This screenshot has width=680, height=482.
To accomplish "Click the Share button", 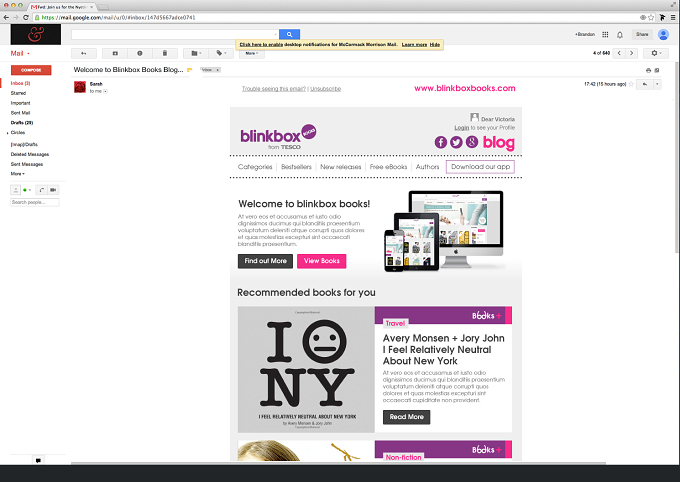I will [642, 34].
